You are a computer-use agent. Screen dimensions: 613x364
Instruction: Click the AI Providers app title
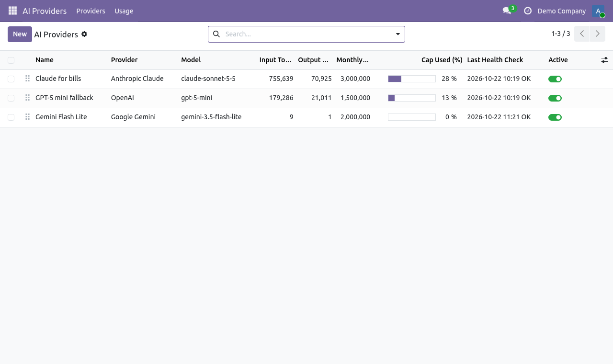point(45,11)
